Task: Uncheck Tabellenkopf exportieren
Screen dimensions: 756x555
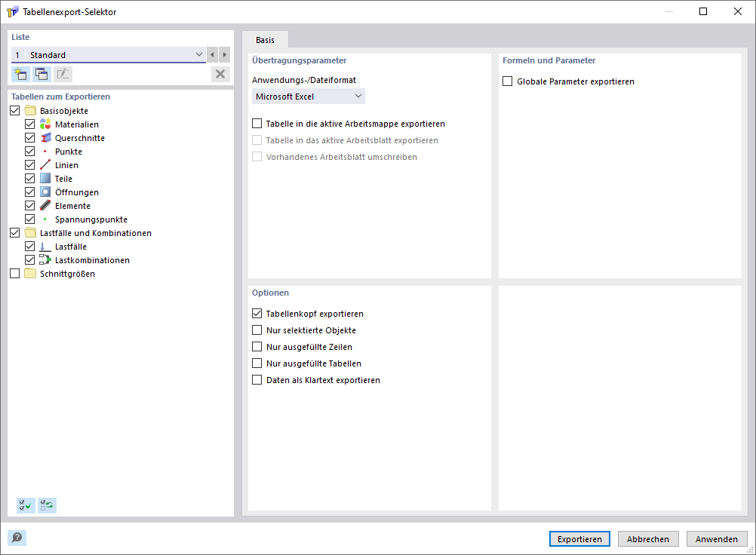Action: [257, 314]
